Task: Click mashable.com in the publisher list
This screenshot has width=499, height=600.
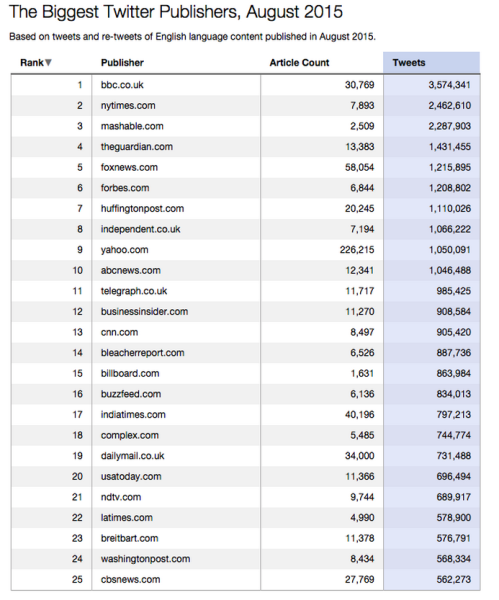Action: [x=132, y=126]
